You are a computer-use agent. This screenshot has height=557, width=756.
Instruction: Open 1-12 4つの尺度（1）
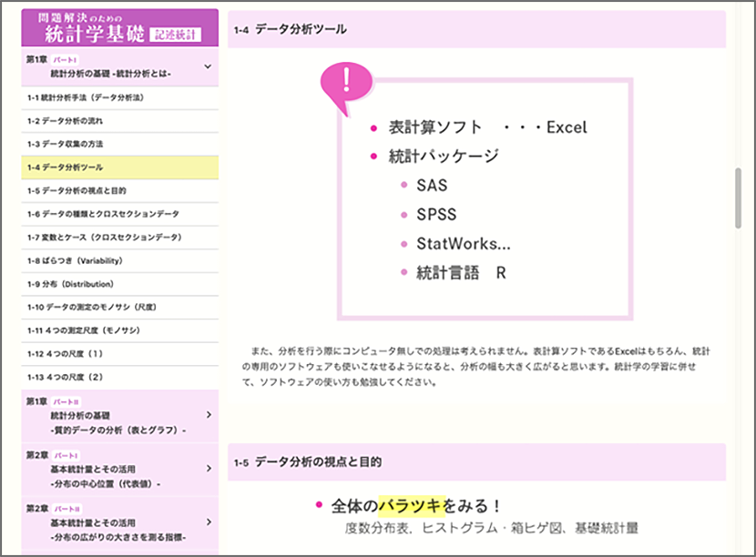(119, 354)
